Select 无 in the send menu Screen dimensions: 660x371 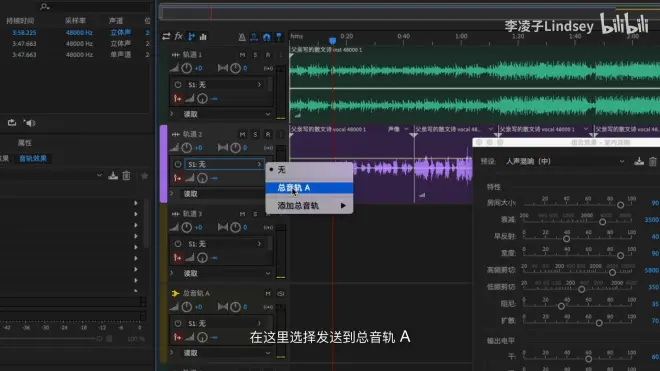pos(309,170)
